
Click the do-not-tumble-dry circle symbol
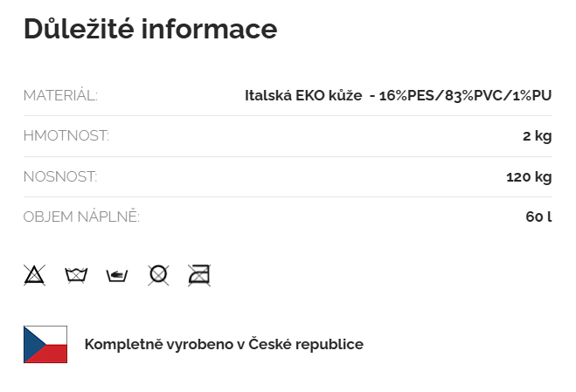coord(158,276)
